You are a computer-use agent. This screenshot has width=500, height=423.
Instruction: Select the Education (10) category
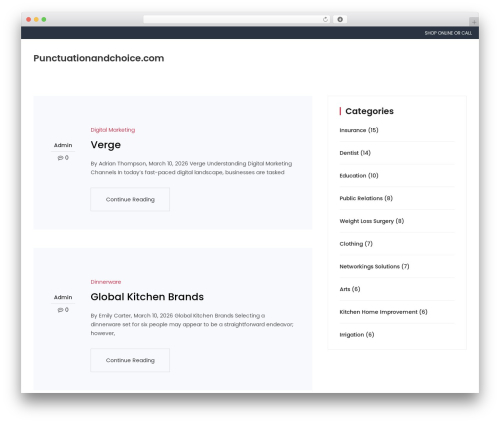coord(359,176)
